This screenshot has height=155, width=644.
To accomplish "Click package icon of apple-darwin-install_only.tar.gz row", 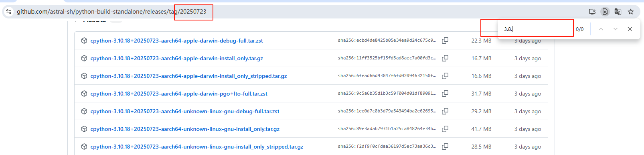I will tap(84, 58).
